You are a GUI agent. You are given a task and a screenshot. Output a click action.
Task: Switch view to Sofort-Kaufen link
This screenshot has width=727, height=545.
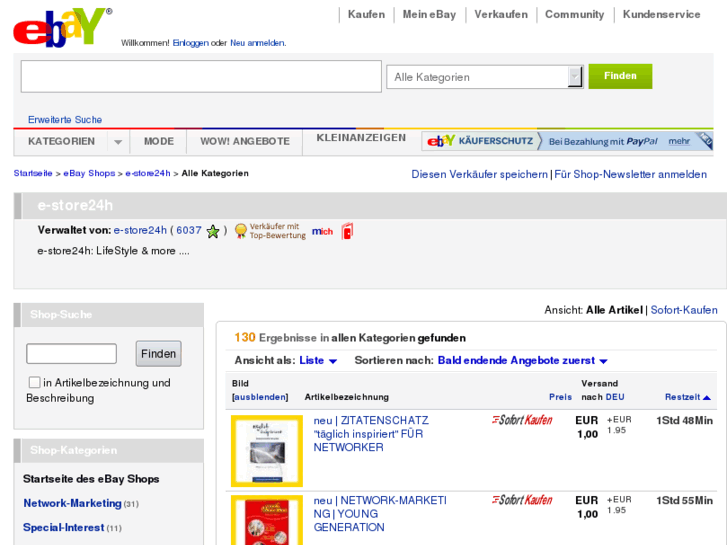pyautogui.click(x=684, y=310)
